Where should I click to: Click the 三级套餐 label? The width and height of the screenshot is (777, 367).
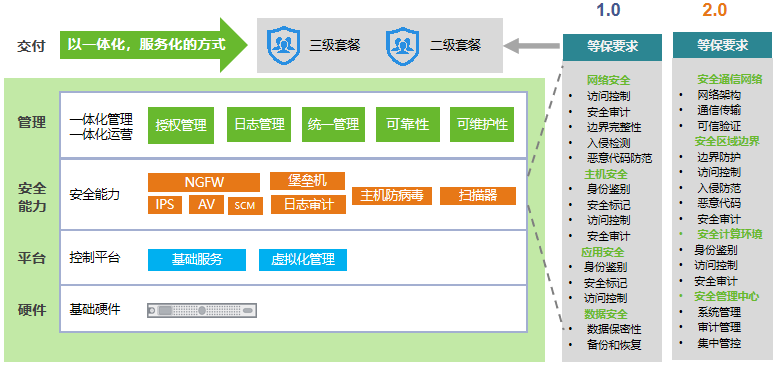(x=335, y=46)
